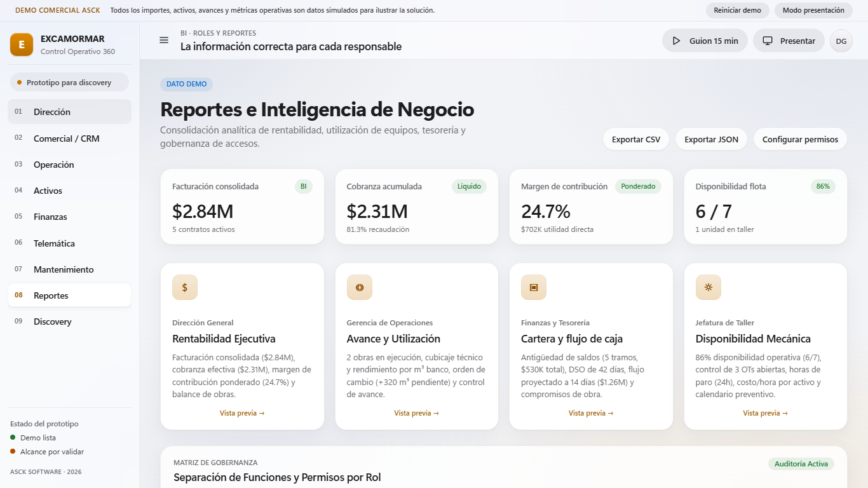This screenshot has height=488, width=868.
Task: Click the circular icon on Avance y Utilización card
Action: click(360, 287)
